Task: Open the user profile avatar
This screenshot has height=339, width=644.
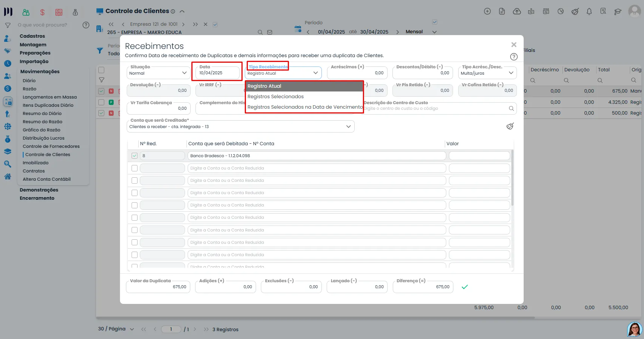Action: tap(635, 11)
